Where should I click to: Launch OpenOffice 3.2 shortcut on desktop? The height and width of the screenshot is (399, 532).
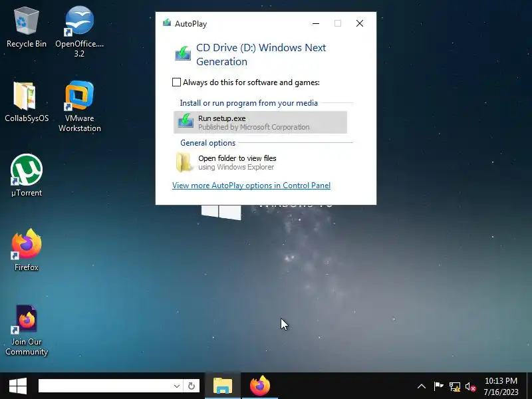click(79, 32)
